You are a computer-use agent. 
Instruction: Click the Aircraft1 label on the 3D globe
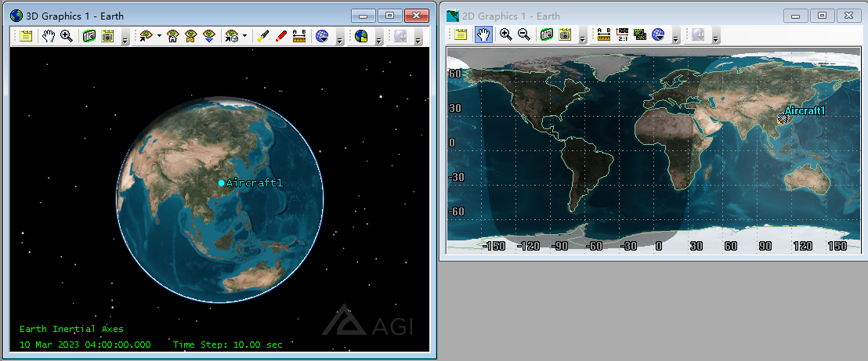(255, 182)
